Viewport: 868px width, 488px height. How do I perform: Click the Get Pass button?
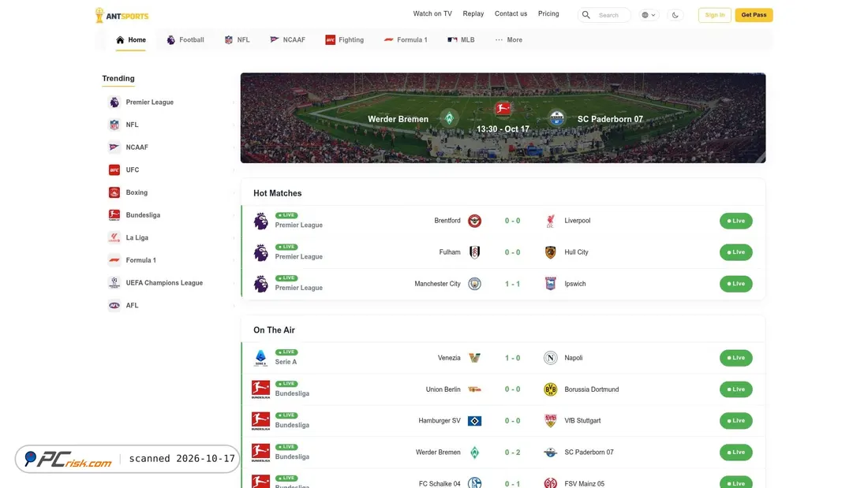[754, 15]
